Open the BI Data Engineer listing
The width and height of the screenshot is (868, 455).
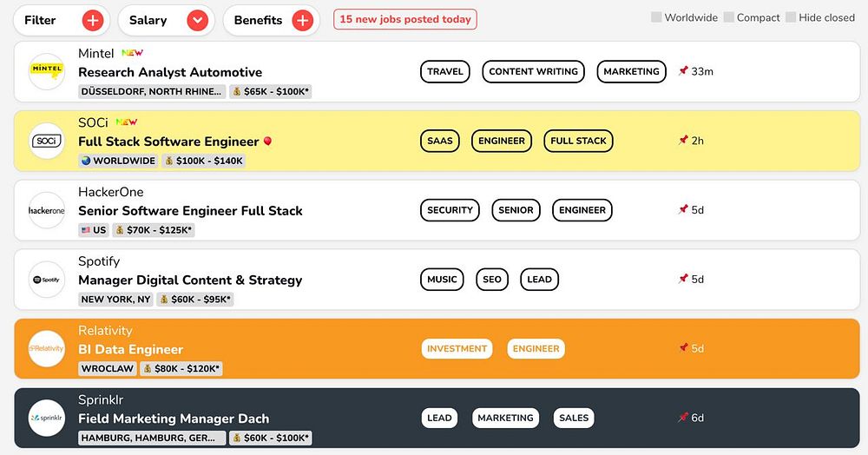131,349
